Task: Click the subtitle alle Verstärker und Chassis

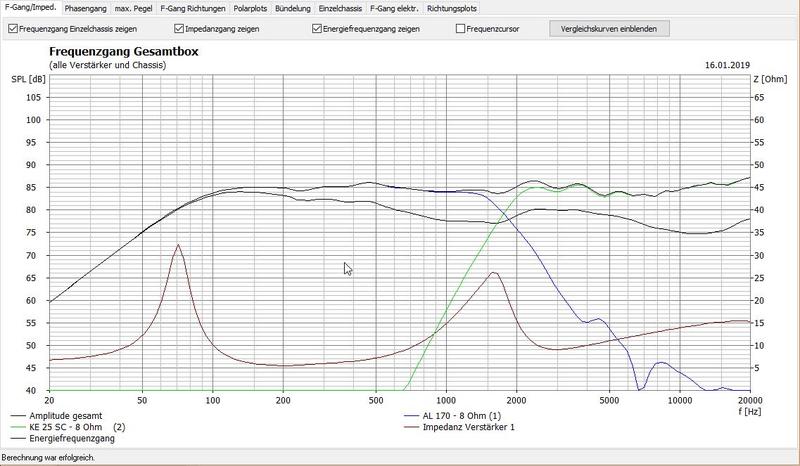Action: 108,65
